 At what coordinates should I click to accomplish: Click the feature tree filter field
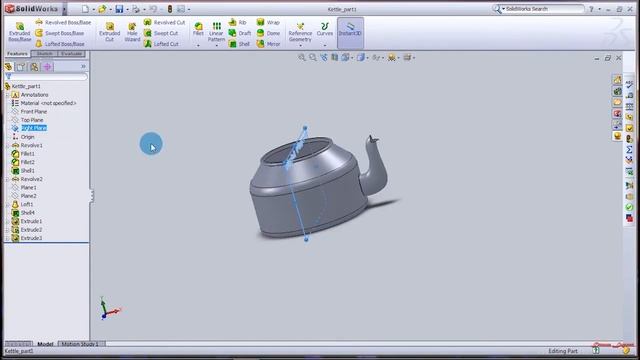tap(46, 77)
